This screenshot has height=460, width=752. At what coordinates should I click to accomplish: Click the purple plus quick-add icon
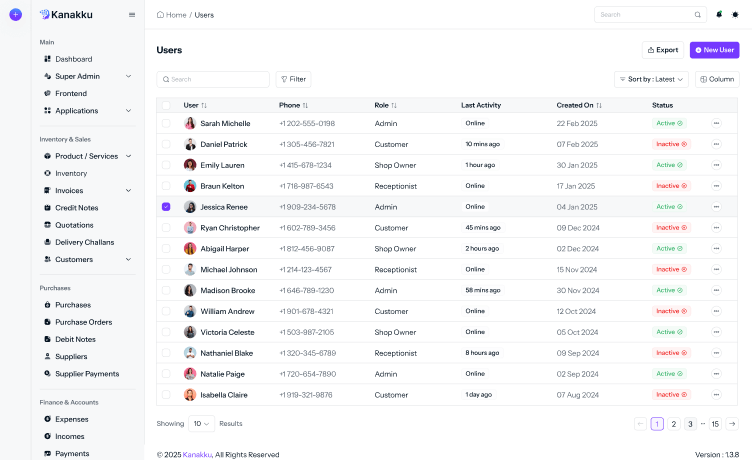15,14
